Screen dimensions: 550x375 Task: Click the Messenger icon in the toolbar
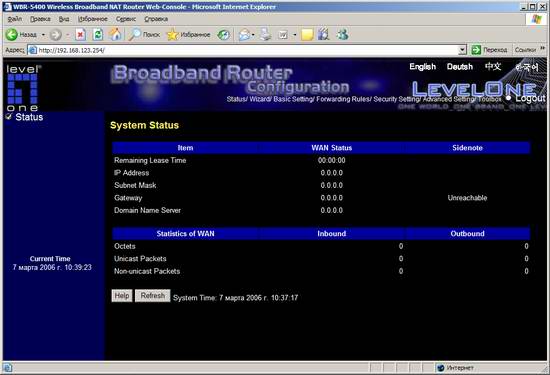click(x=343, y=34)
